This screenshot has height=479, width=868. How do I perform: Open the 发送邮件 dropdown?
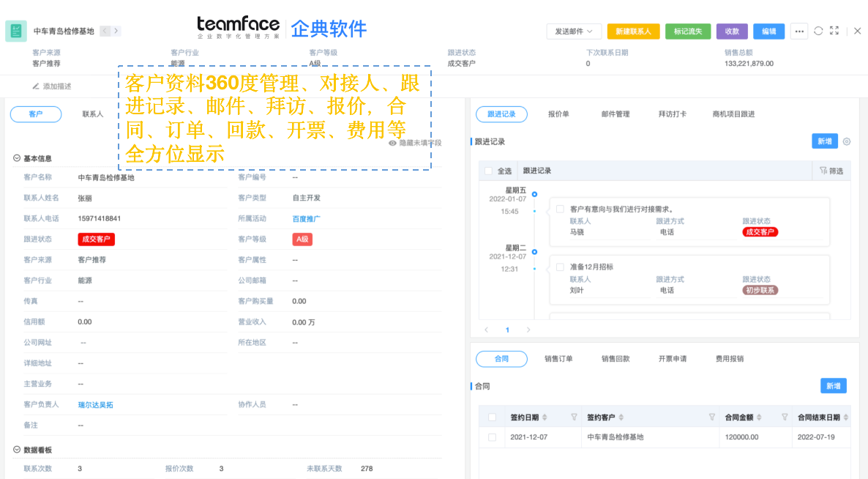(x=574, y=31)
